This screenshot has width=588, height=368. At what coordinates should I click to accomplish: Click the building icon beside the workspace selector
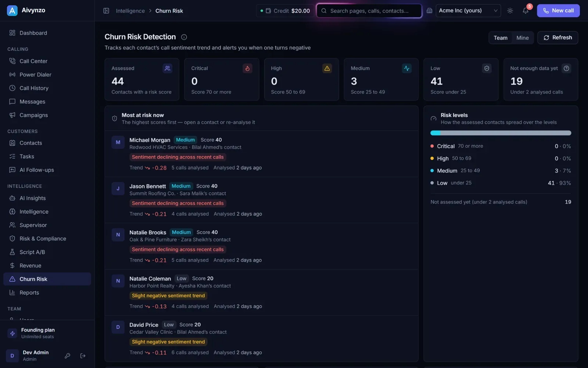coord(429,11)
